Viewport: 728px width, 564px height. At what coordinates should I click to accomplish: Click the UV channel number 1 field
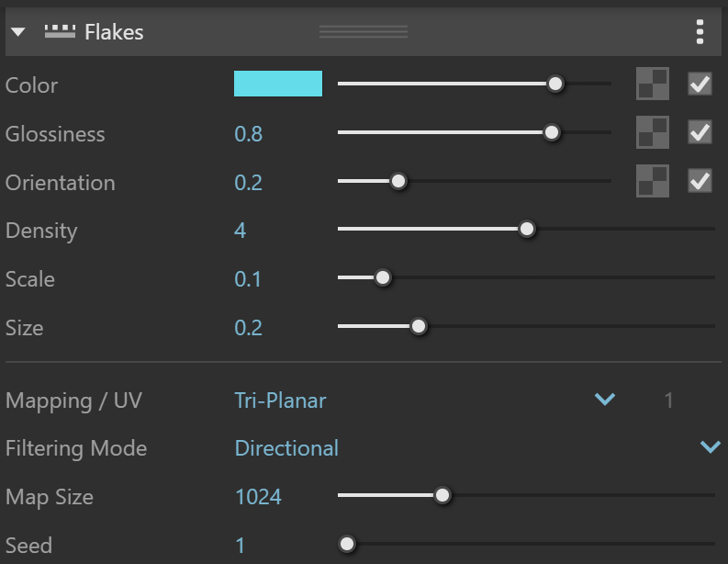(x=668, y=400)
